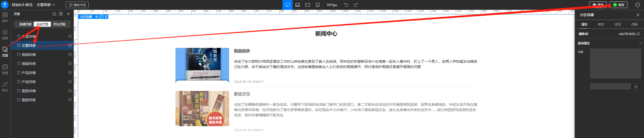Switch to tablet landscape device view

click(308, 5)
